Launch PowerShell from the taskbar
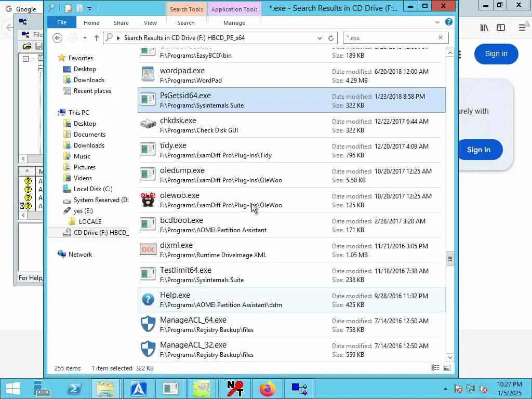Image resolution: width=532 pixels, height=399 pixels. (74, 389)
